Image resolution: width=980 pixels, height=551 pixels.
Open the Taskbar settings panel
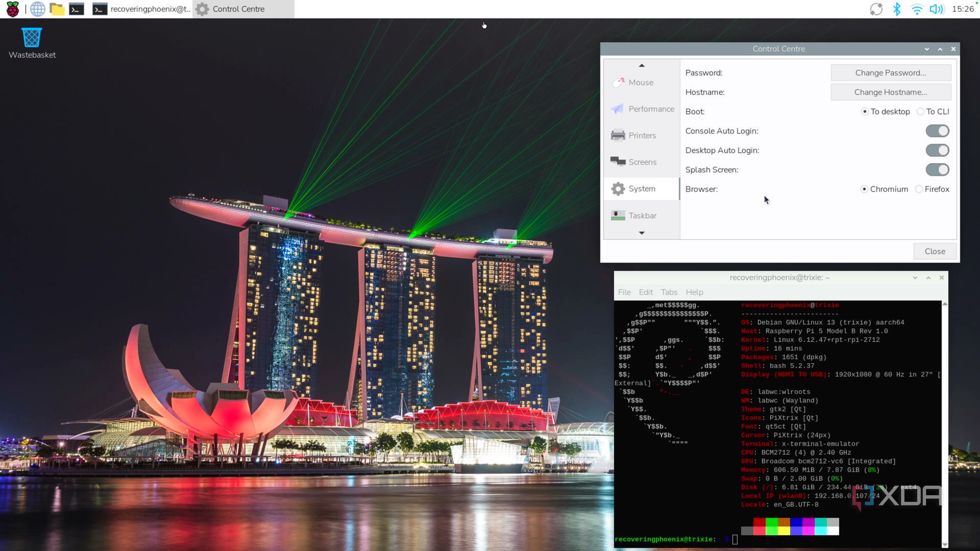pos(642,215)
